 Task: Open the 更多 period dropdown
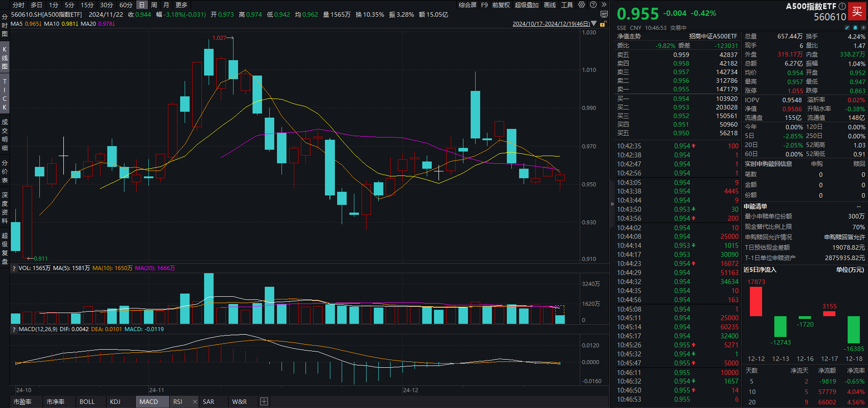pos(181,5)
